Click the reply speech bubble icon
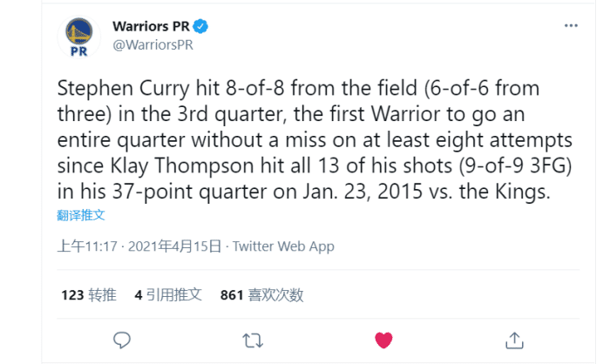The width and height of the screenshot is (610, 364). click(x=123, y=339)
